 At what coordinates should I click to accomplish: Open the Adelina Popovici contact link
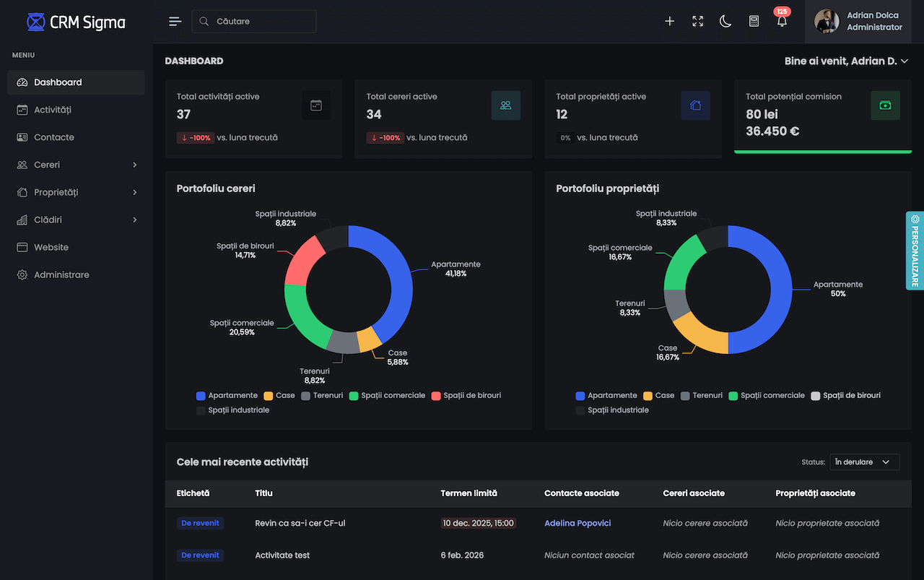[x=577, y=522]
